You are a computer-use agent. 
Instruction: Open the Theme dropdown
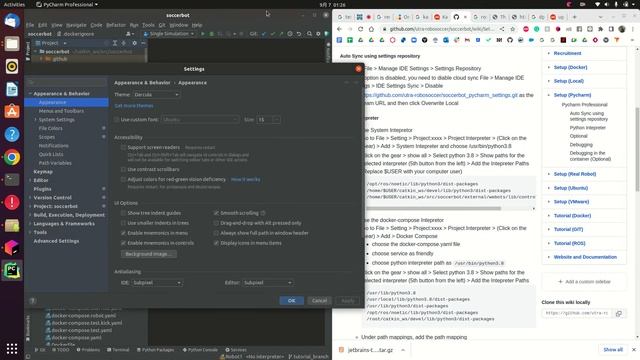[x=156, y=95]
